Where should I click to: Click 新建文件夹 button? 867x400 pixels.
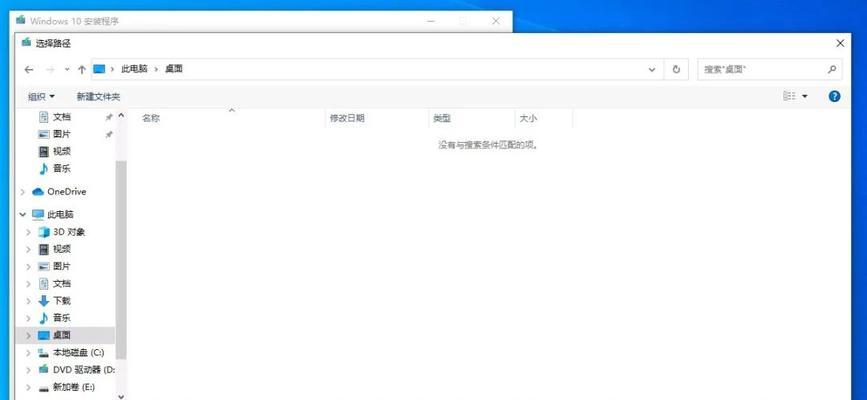[98, 97]
